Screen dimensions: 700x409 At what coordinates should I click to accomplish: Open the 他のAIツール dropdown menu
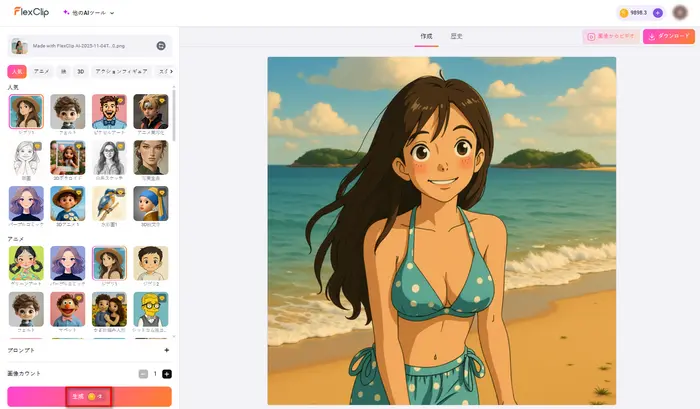click(88, 13)
